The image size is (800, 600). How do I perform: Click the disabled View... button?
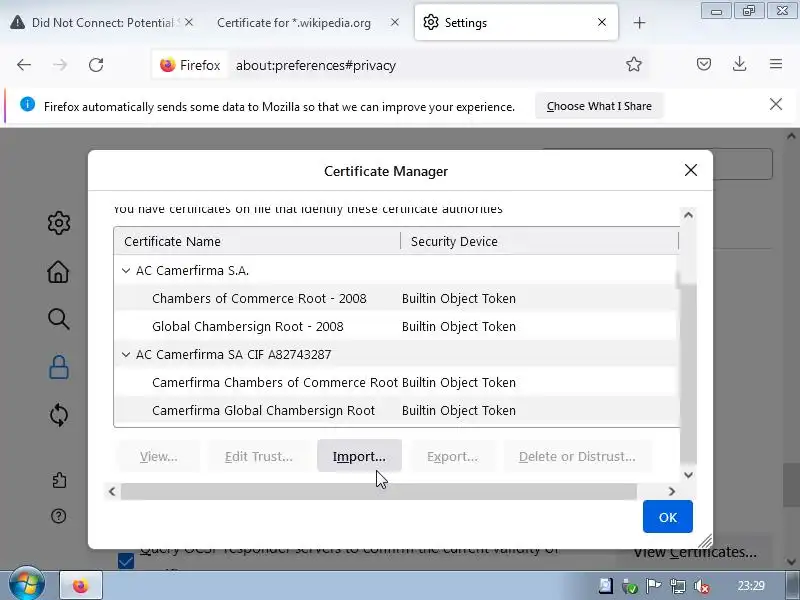click(159, 456)
